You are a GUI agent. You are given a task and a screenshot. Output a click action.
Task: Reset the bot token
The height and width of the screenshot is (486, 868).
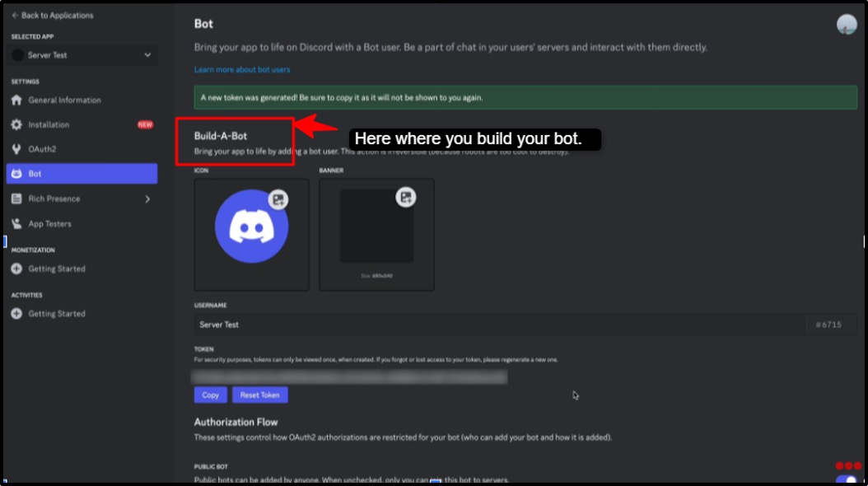[x=259, y=395]
